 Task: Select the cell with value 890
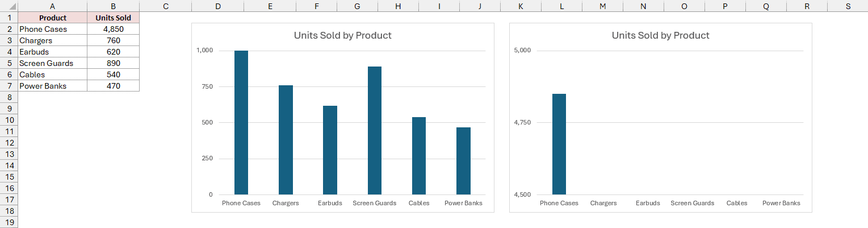pyautogui.click(x=114, y=63)
